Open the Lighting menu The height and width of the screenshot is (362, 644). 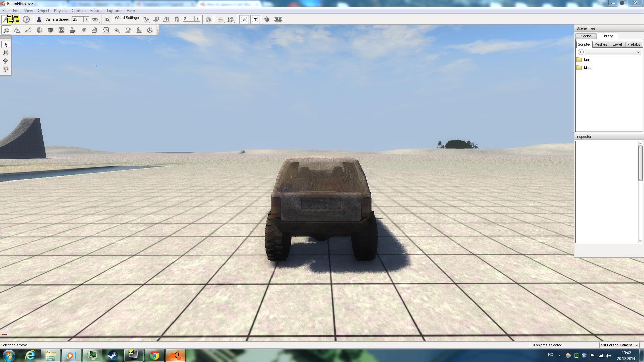click(114, 11)
